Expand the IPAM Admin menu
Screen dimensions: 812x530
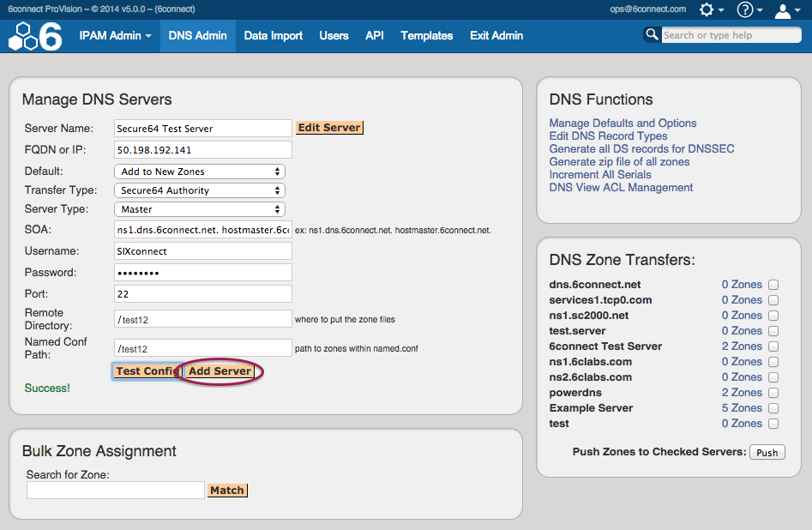coord(115,36)
